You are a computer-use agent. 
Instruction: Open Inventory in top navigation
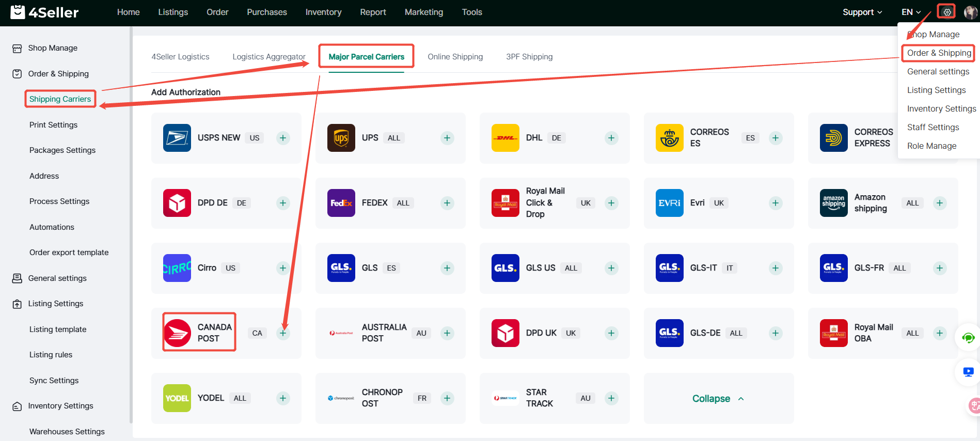[x=323, y=12]
